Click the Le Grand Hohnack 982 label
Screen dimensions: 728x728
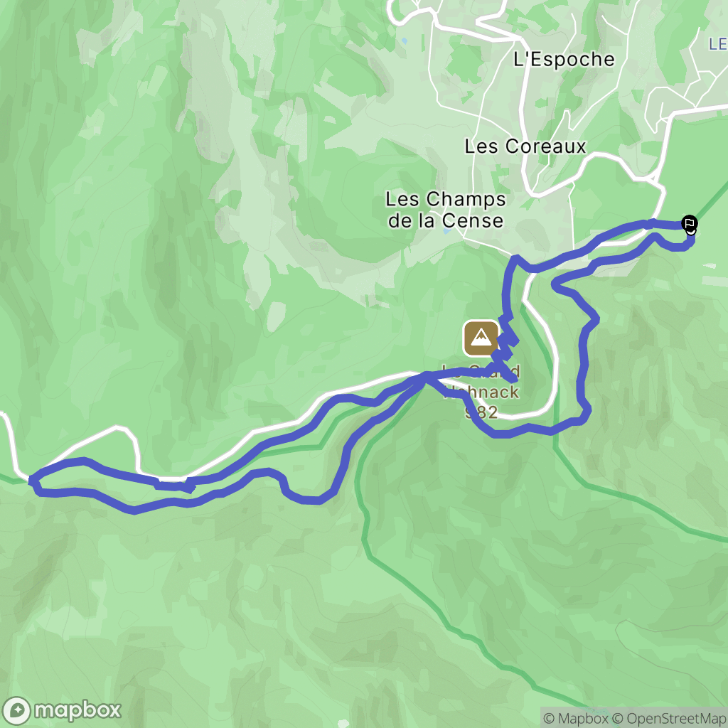[481, 392]
